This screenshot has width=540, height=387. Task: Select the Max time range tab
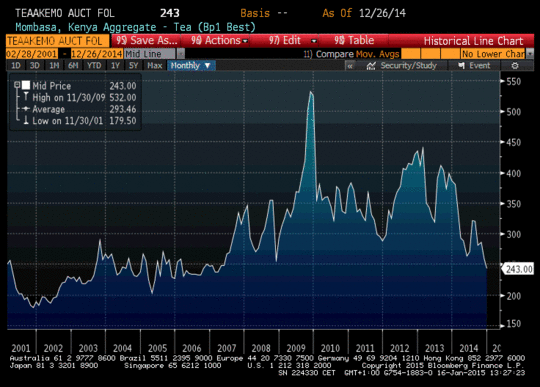[155, 65]
